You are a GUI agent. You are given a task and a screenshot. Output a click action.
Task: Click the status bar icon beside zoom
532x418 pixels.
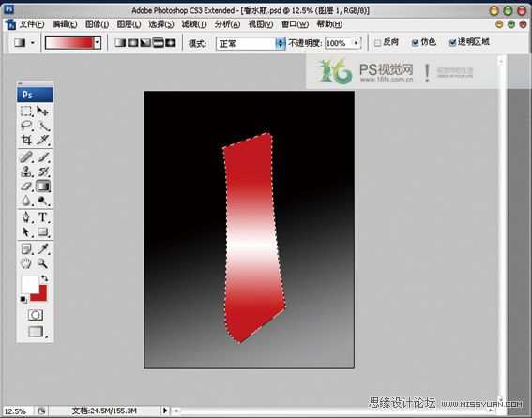point(41,411)
